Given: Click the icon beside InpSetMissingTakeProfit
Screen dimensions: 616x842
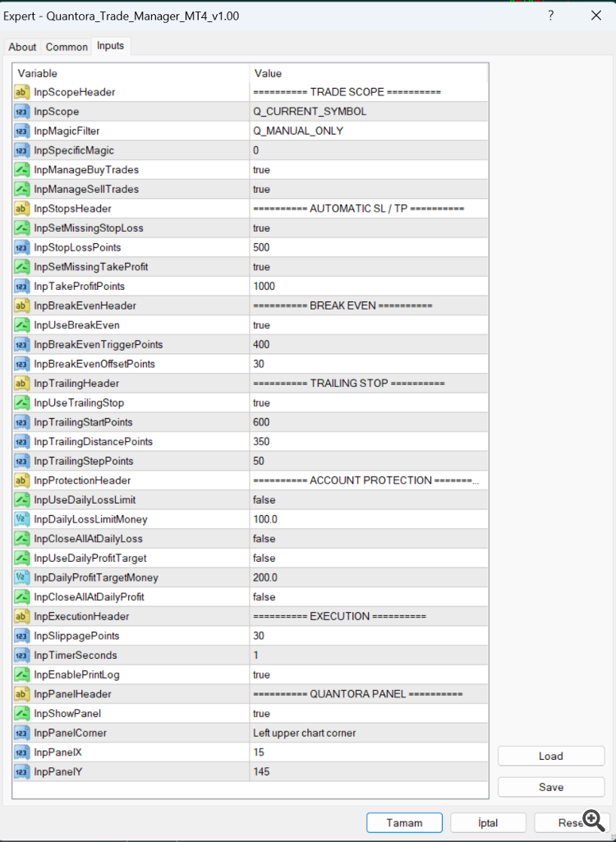Looking at the screenshot, I should 21,267.
